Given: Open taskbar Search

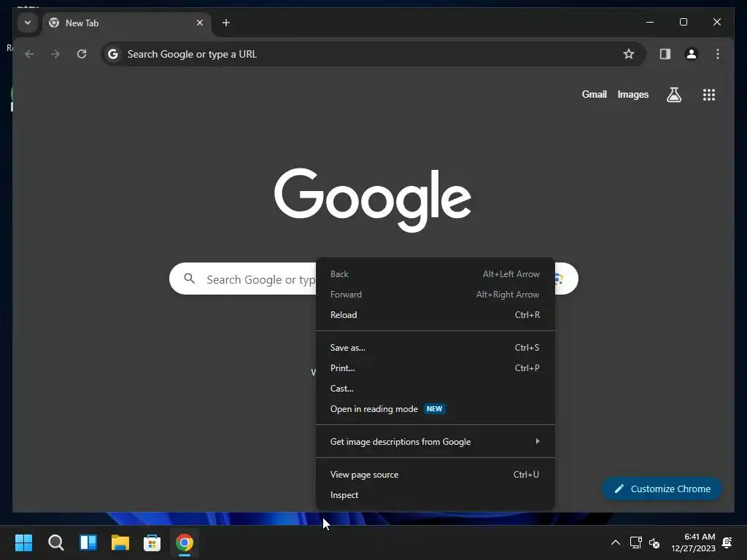Looking at the screenshot, I should tap(55, 542).
